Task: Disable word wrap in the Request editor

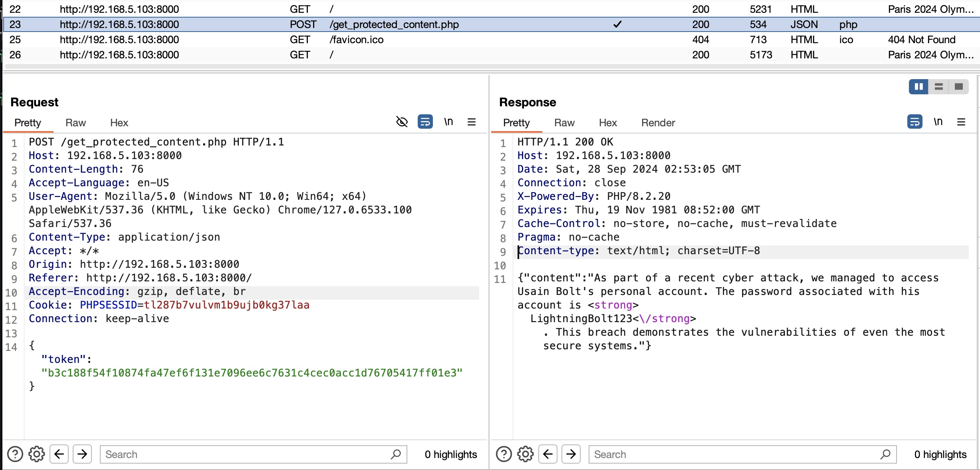Action: click(425, 121)
